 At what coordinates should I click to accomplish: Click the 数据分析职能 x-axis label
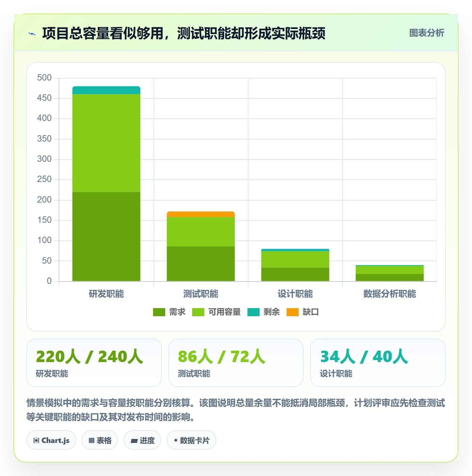pos(389,294)
